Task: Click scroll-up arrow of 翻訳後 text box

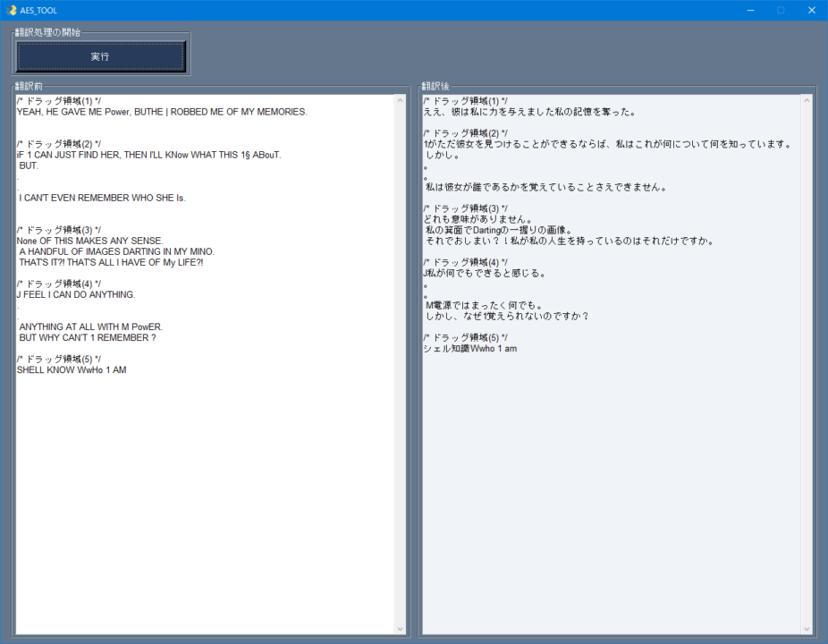Action: [807, 100]
